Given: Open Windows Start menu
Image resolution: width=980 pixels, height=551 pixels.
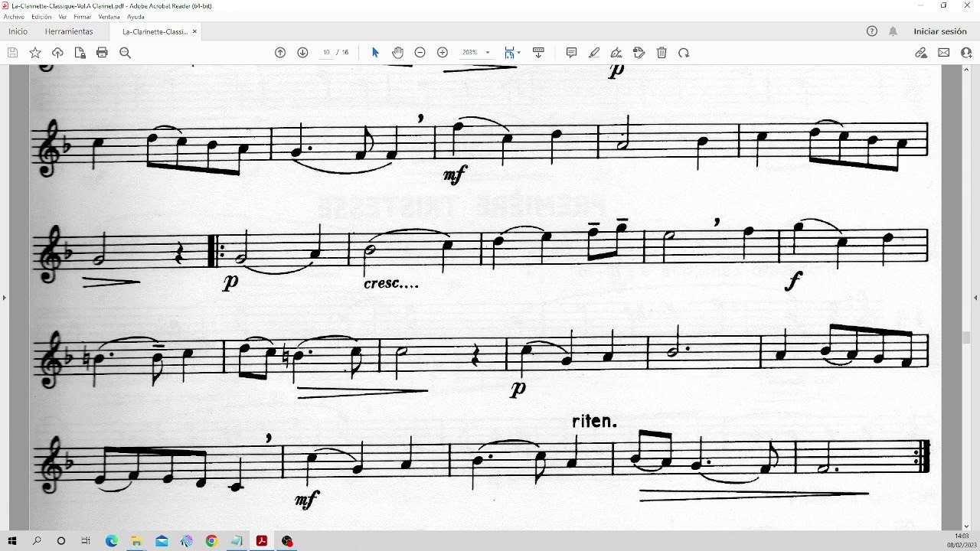Looking at the screenshot, I should click(x=12, y=541).
